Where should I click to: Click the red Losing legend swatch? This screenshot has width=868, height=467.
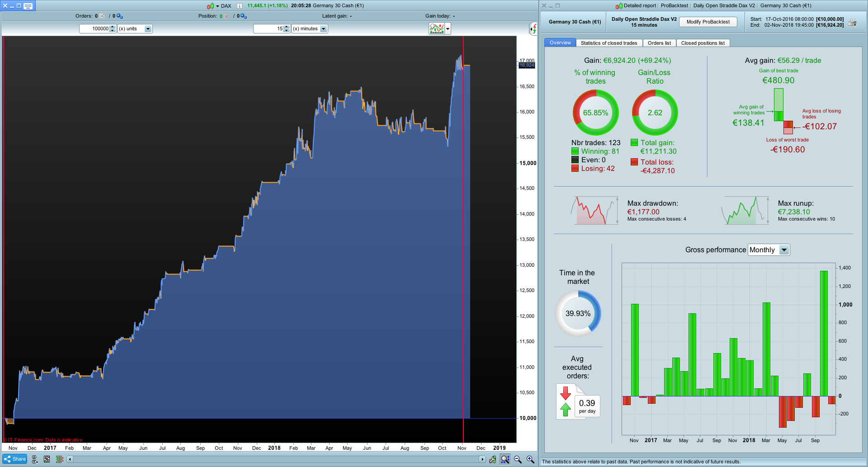pos(575,168)
